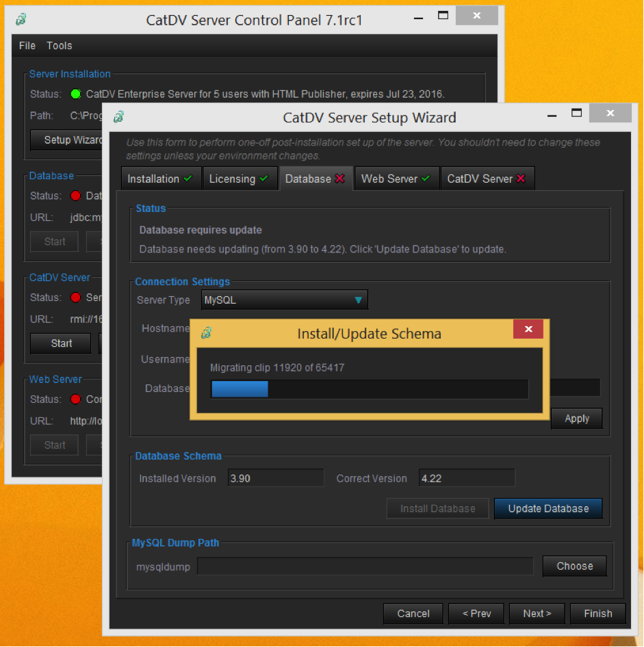
Task: Click the migration progress bar
Action: (370, 389)
